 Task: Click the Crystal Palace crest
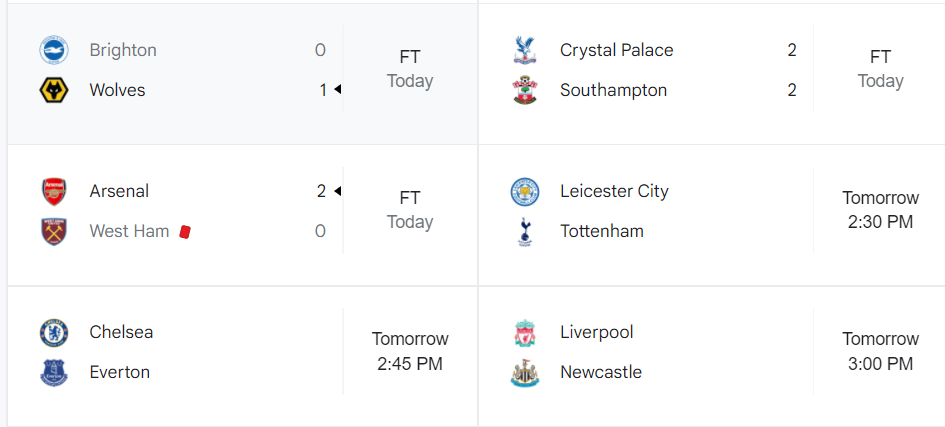pos(524,50)
